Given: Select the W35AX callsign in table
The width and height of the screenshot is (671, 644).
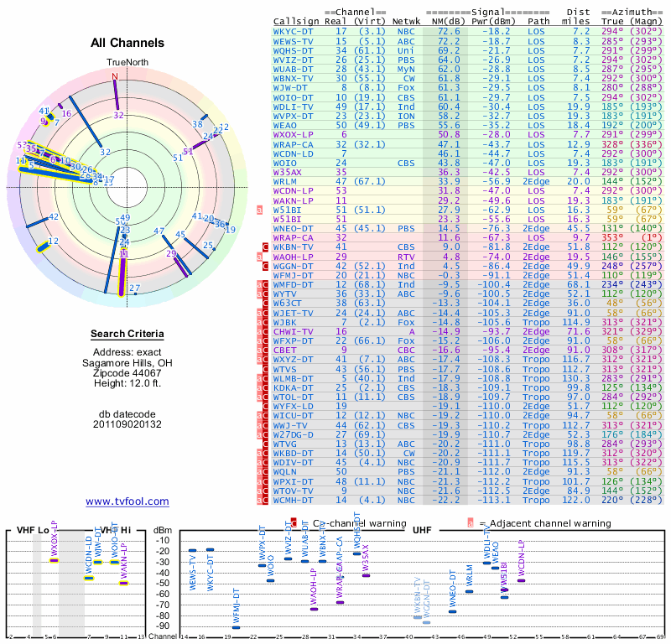Looking at the screenshot, I should (x=288, y=172).
